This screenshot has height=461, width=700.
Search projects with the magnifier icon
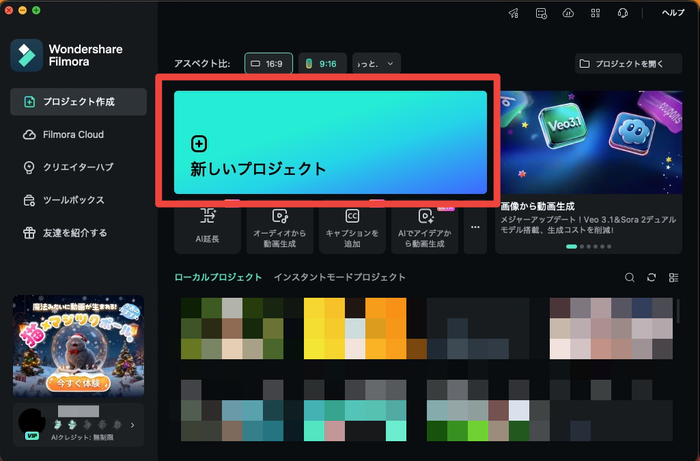[629, 278]
